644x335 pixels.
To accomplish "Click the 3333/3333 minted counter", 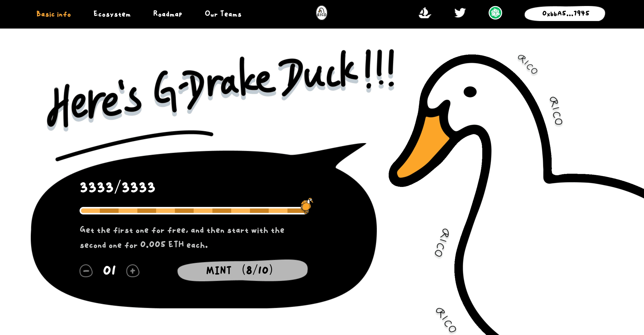I will [x=117, y=187].
